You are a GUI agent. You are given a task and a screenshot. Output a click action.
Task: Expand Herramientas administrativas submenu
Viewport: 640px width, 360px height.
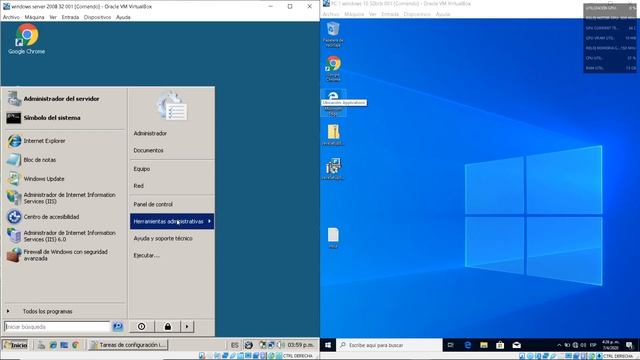pos(172,221)
